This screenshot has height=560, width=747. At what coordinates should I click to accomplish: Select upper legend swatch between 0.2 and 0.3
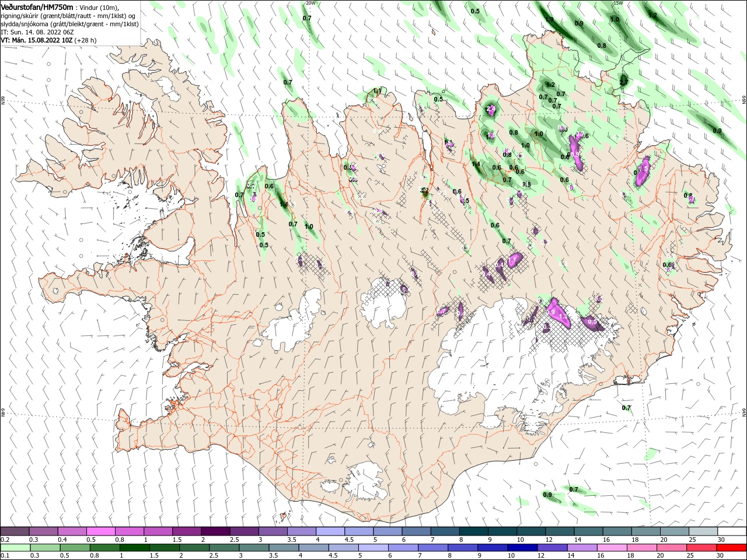pos(15,531)
